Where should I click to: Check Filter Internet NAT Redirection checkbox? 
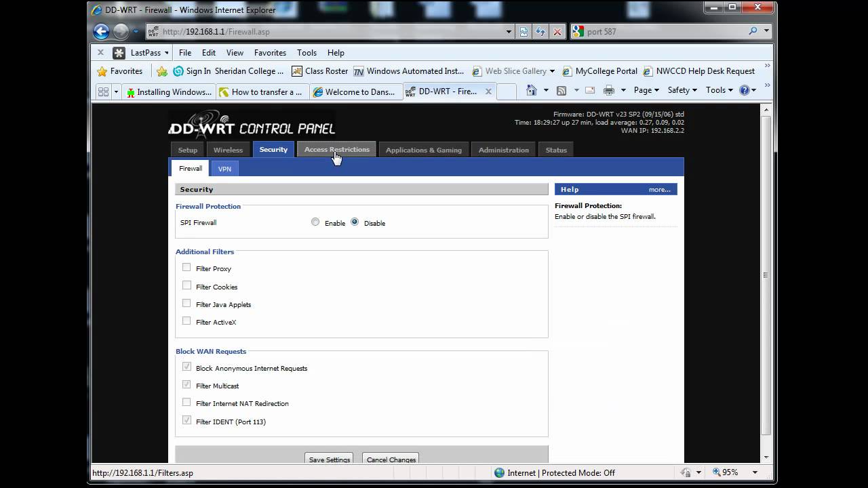click(186, 403)
